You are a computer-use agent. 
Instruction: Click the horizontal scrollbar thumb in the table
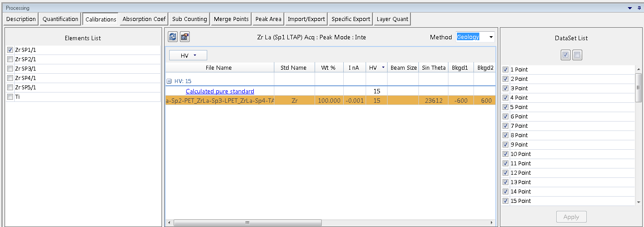pyautogui.click(x=247, y=223)
